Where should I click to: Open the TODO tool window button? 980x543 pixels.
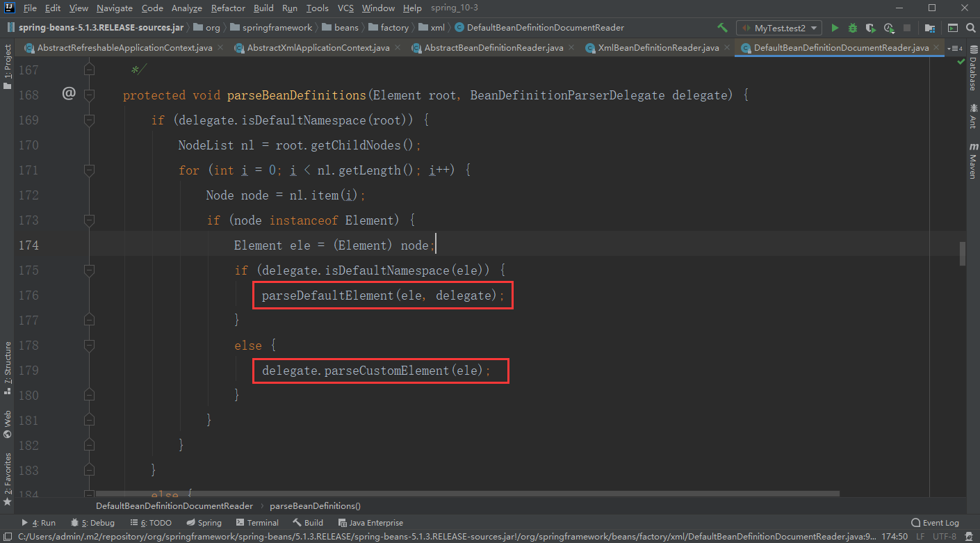tap(150, 523)
